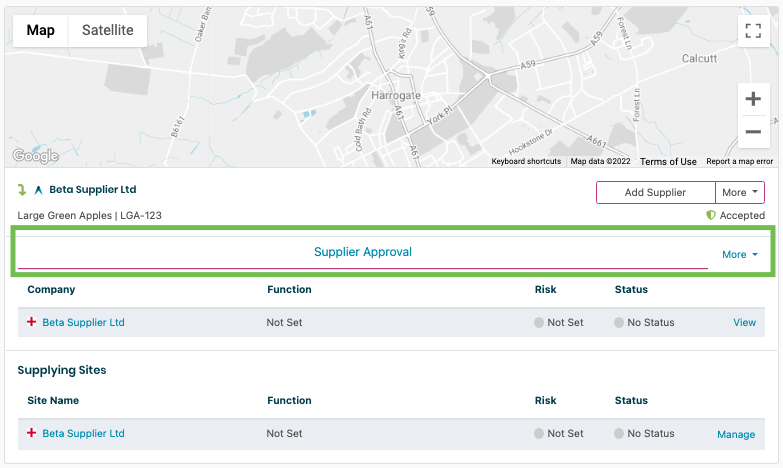This screenshot has width=783, height=468.
Task: Switch to Map view
Action: (41, 30)
